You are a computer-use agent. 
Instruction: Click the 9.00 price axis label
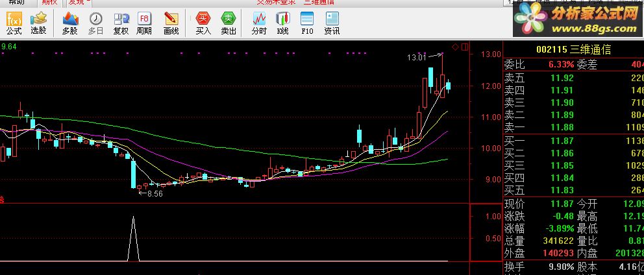coord(493,180)
